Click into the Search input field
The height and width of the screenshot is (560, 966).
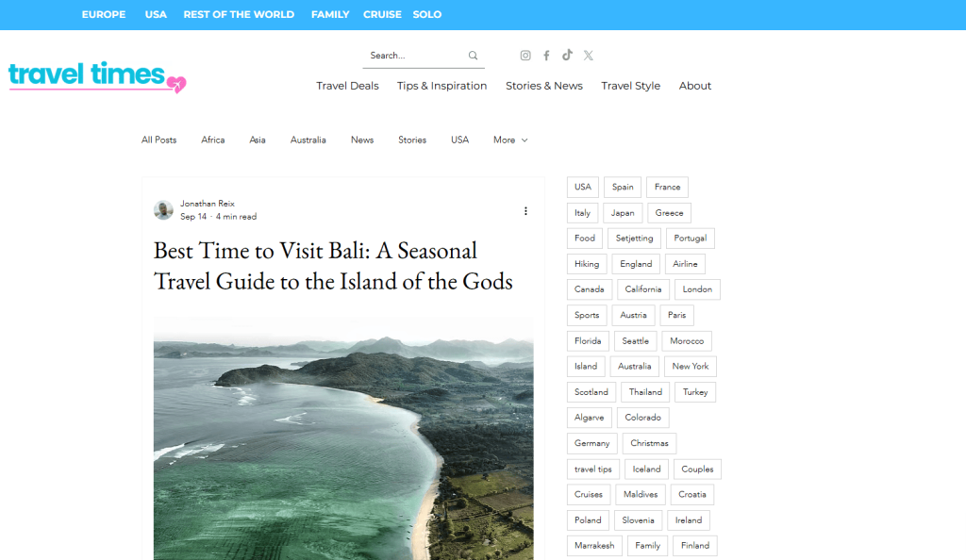pos(413,56)
